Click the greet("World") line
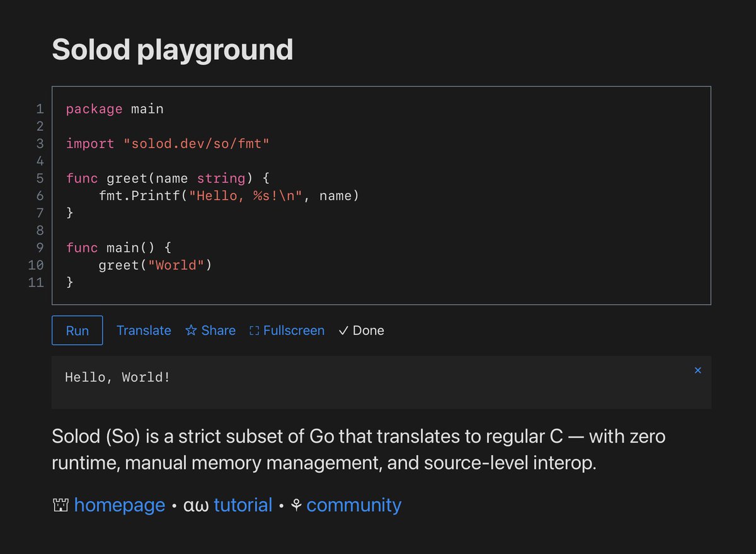This screenshot has height=554, width=756. click(155, 265)
